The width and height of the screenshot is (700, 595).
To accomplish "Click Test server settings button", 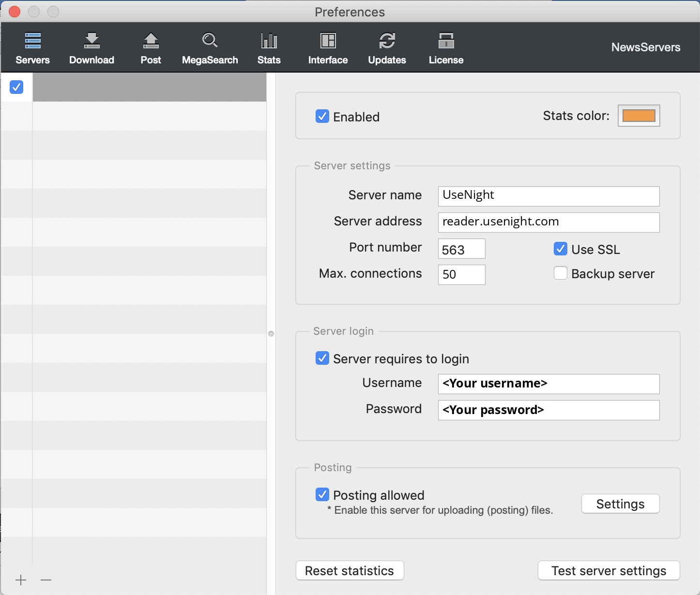I will 609,570.
